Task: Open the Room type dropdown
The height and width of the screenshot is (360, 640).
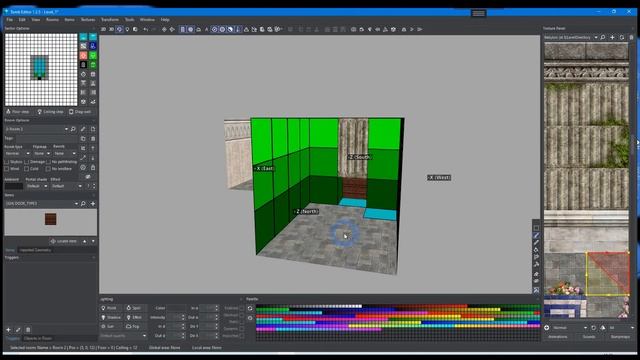Action: (17, 153)
